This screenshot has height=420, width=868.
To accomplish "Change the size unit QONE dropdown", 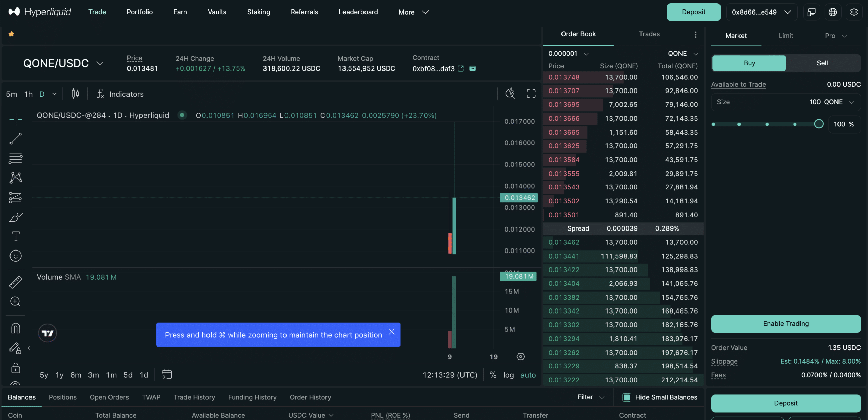I will click(x=839, y=102).
